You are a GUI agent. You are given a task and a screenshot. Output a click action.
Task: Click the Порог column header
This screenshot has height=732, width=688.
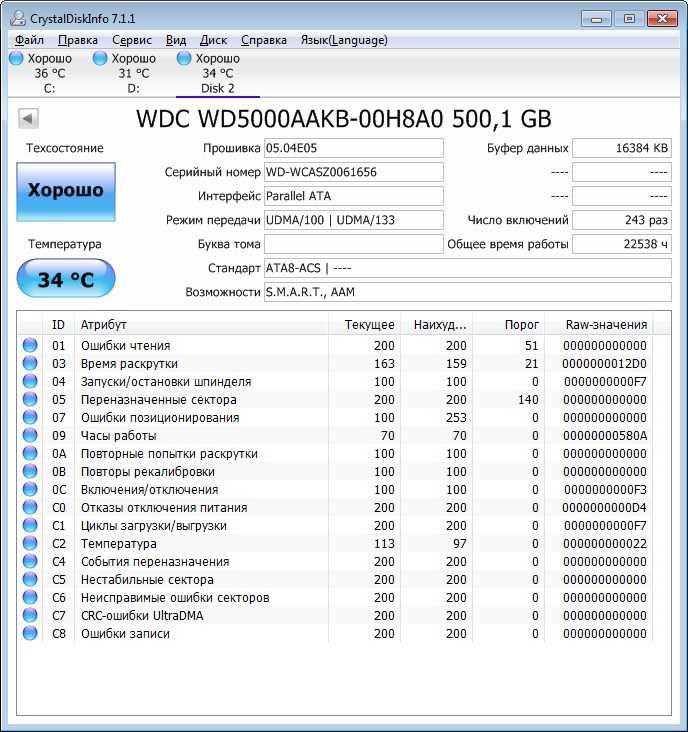(509, 324)
